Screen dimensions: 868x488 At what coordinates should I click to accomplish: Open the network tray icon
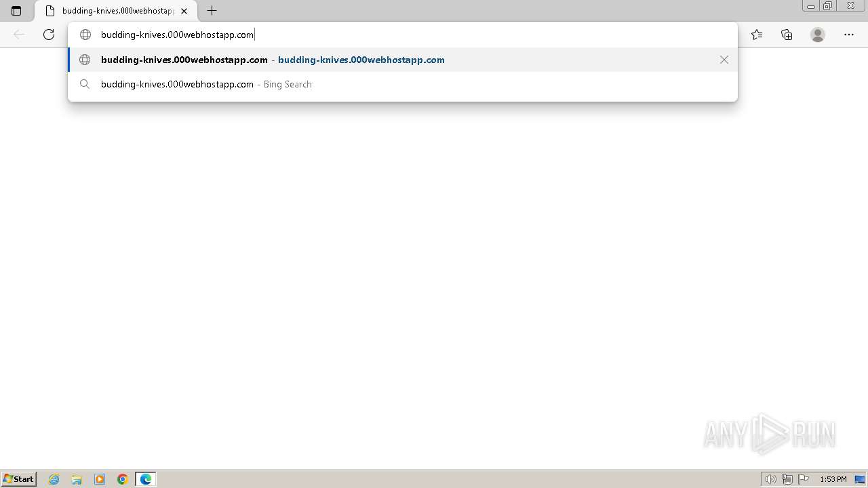point(787,479)
